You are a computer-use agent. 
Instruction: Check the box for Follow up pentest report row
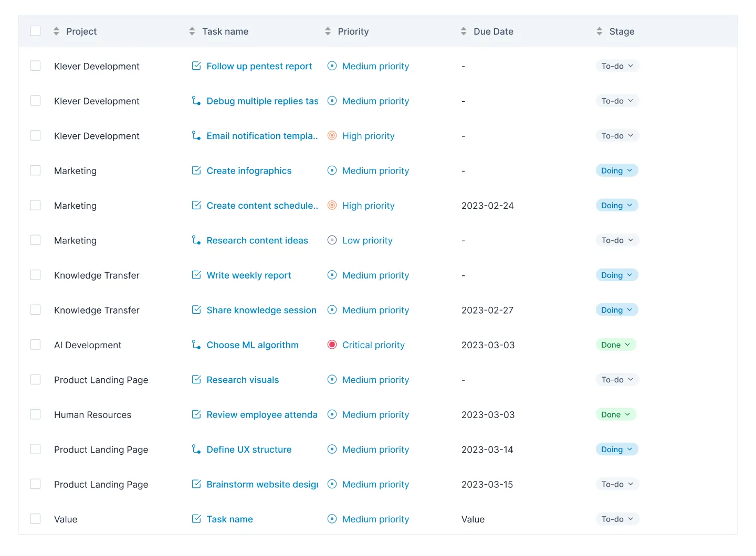pos(35,66)
